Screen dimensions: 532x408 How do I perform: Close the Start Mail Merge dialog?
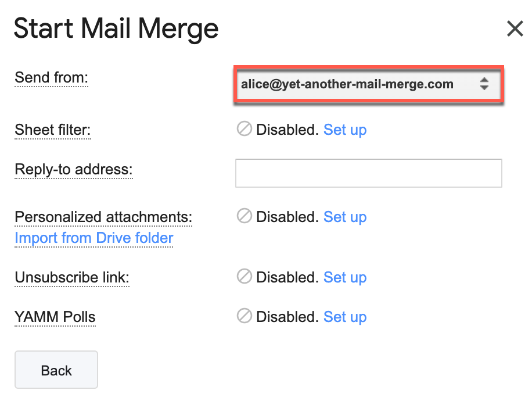tap(515, 28)
